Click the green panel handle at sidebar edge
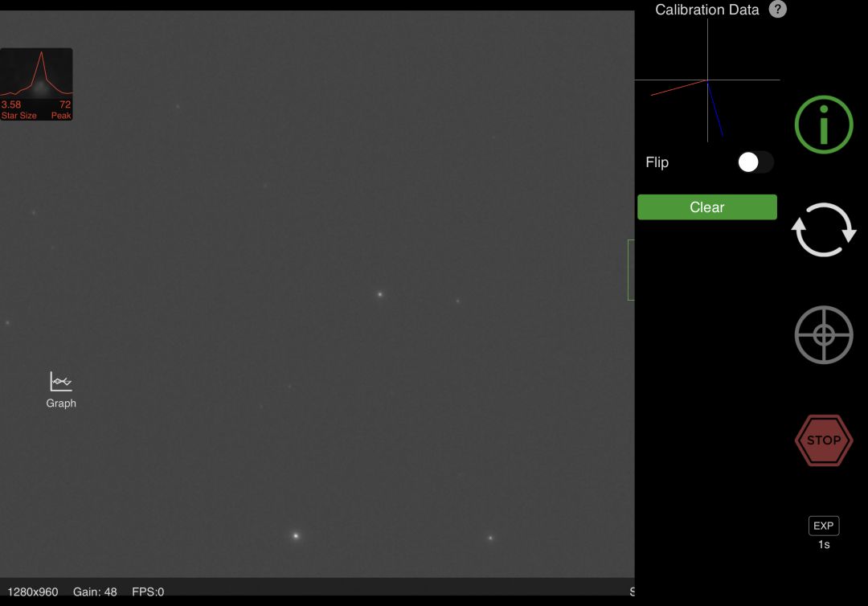 pos(631,270)
